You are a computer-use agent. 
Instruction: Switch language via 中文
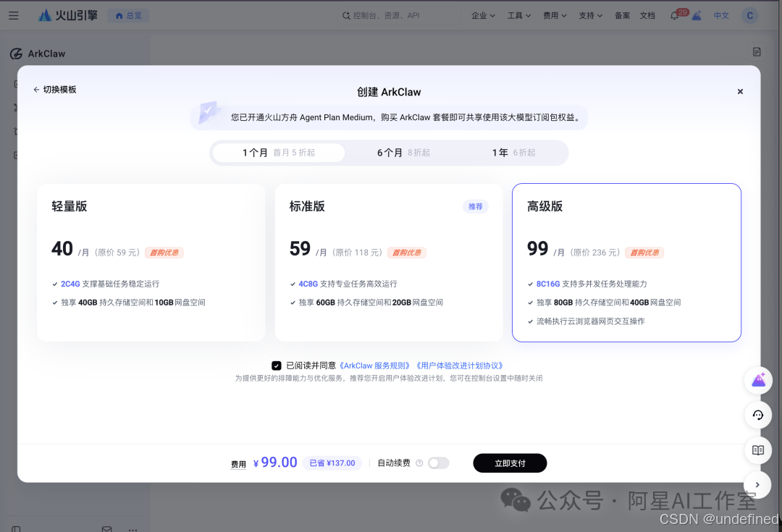tap(721, 15)
